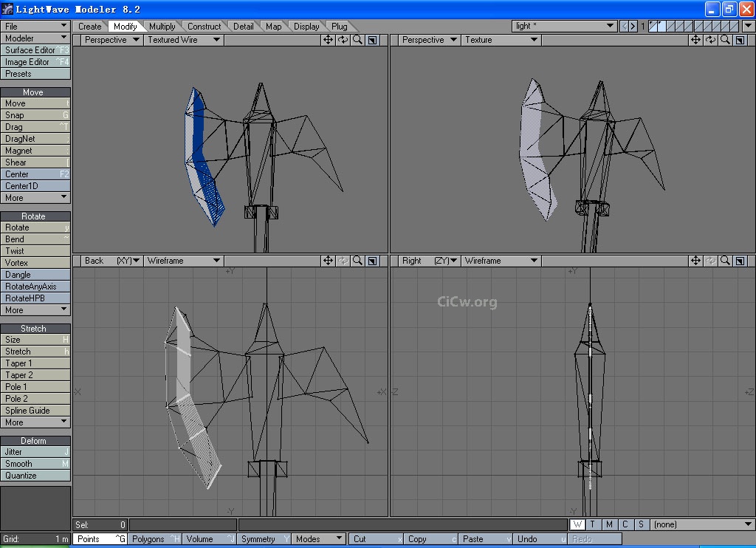The image size is (756, 548).
Task: Switch to Points selection mode
Action: (x=100, y=539)
